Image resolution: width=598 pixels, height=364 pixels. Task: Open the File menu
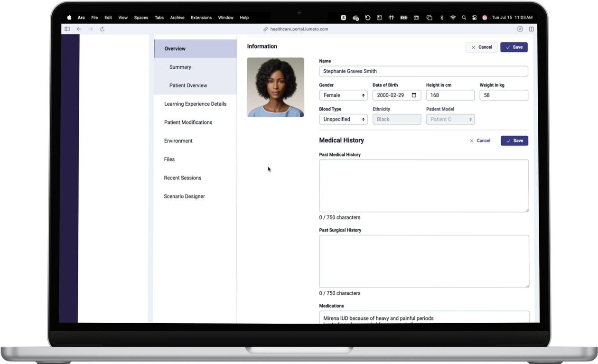pos(94,18)
